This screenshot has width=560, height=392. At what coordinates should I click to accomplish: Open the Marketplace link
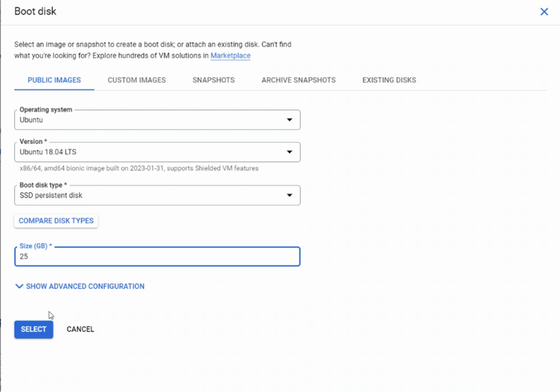click(x=230, y=55)
